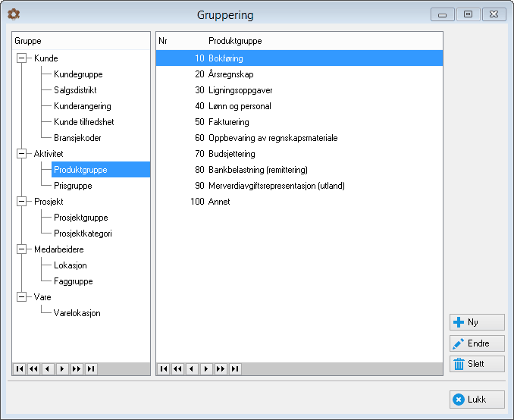The height and width of the screenshot is (420, 514).
Task: Select Prosjektkategori in the tree
Action: click(83, 233)
